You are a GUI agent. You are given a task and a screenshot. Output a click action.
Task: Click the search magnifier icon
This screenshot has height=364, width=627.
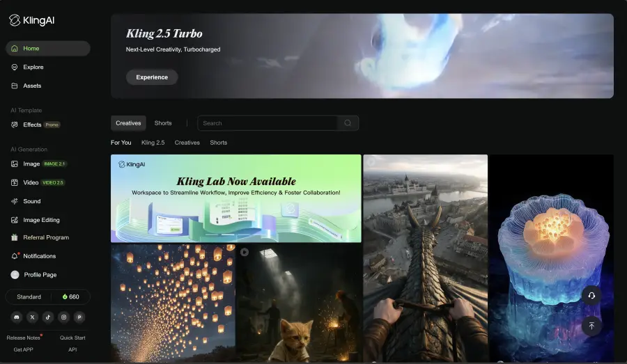click(x=348, y=123)
